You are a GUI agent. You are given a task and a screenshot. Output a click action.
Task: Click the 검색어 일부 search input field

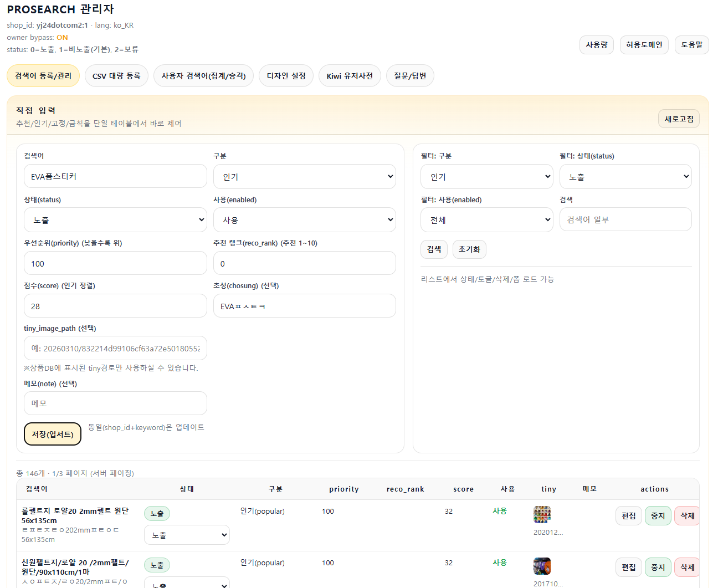pyautogui.click(x=625, y=219)
